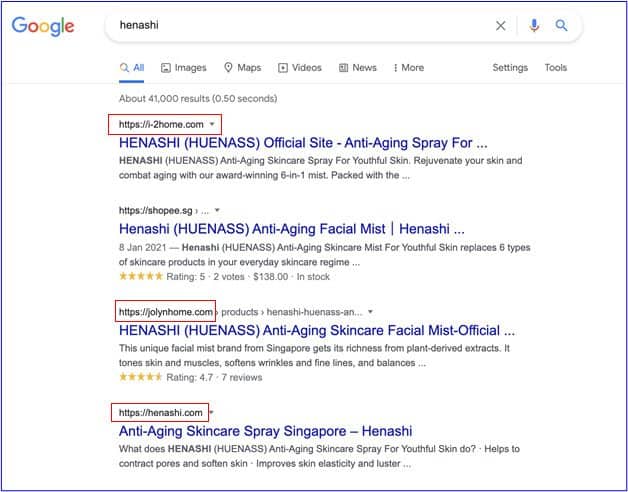This screenshot has width=628, height=492.
Task: Expand dropdown arrow next to henashi.com
Action: (211, 413)
